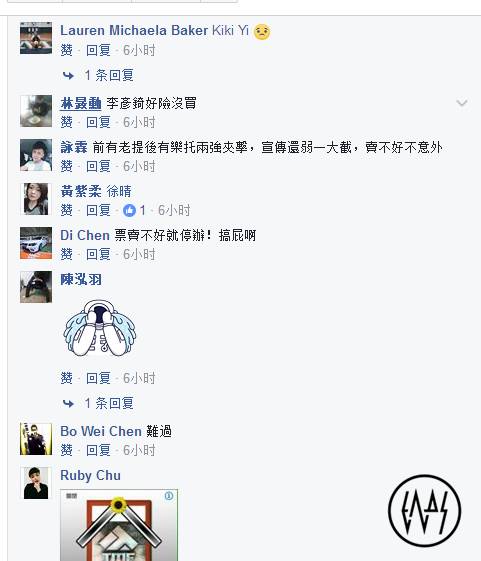
Task: Click the reply arrow icon under Lauren's comment
Action: [68, 75]
